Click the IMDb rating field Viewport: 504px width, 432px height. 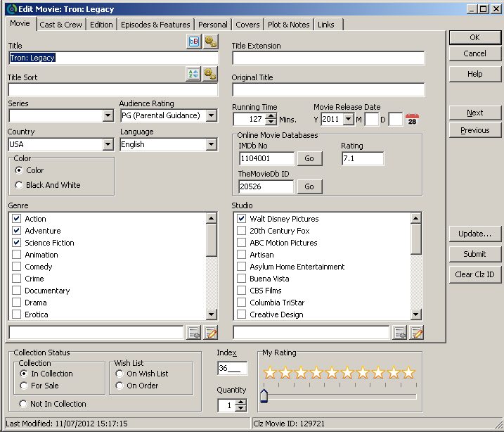pyautogui.click(x=363, y=158)
